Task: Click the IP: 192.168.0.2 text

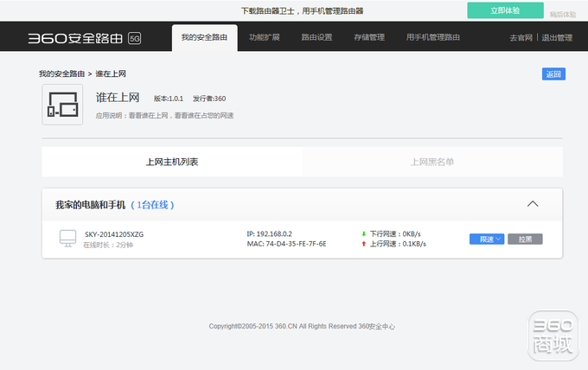Action: tap(269, 234)
